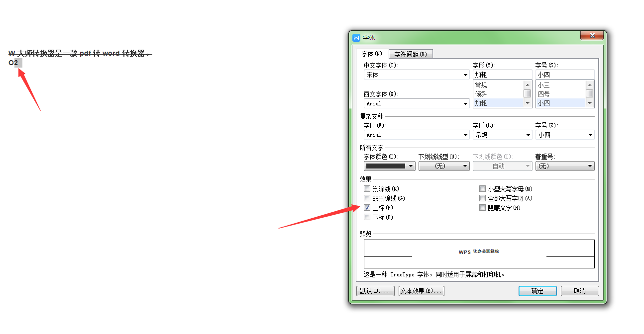This screenshot has height=334, width=644.
Task: Select the 字体(N) tab
Action: (x=372, y=54)
